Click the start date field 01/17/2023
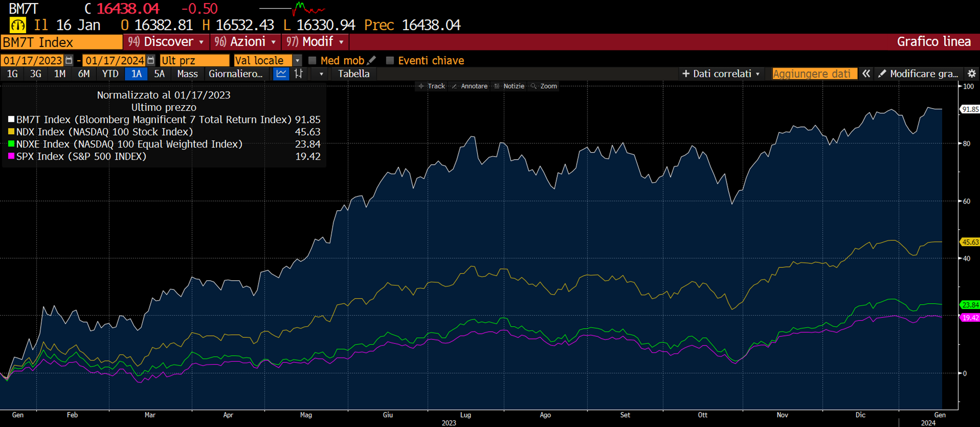 tap(33, 60)
